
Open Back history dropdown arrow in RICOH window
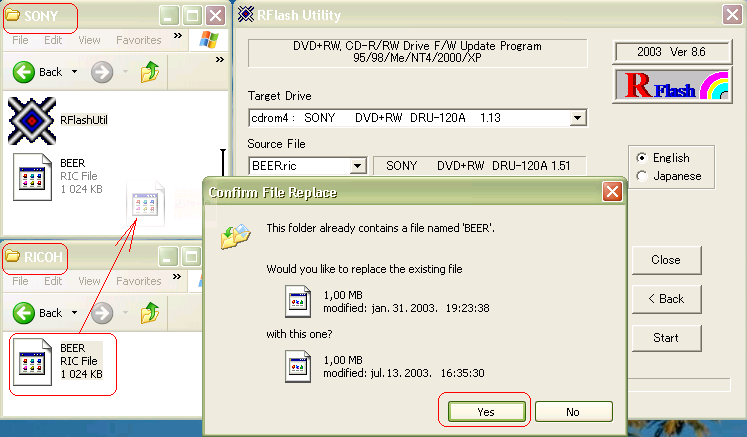coord(74,313)
